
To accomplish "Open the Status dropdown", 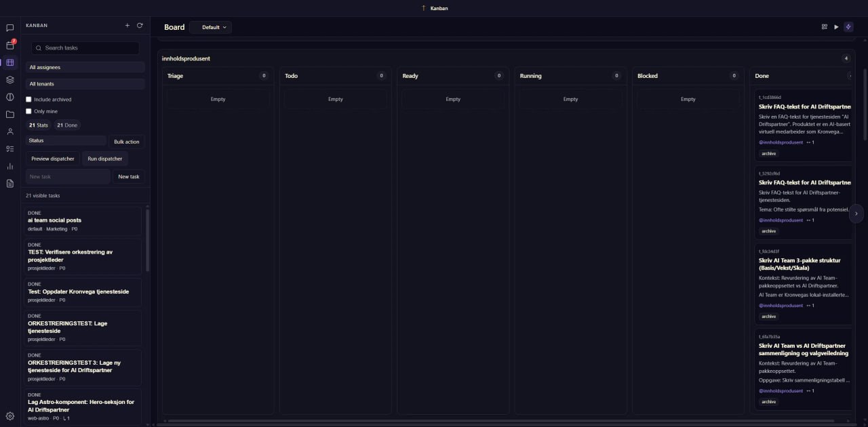I will 66,141.
